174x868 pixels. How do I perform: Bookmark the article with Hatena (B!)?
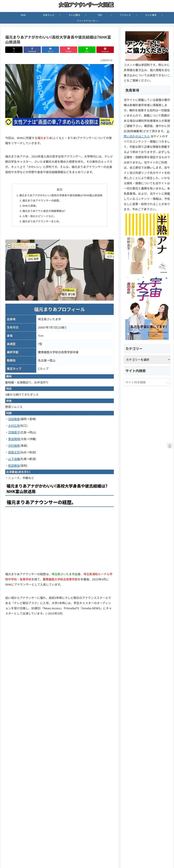50,49
